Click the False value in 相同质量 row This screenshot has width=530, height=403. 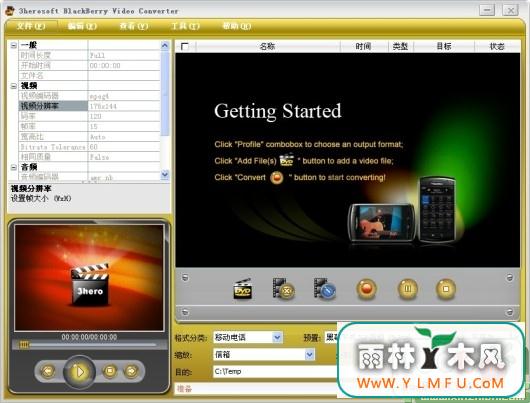point(99,157)
